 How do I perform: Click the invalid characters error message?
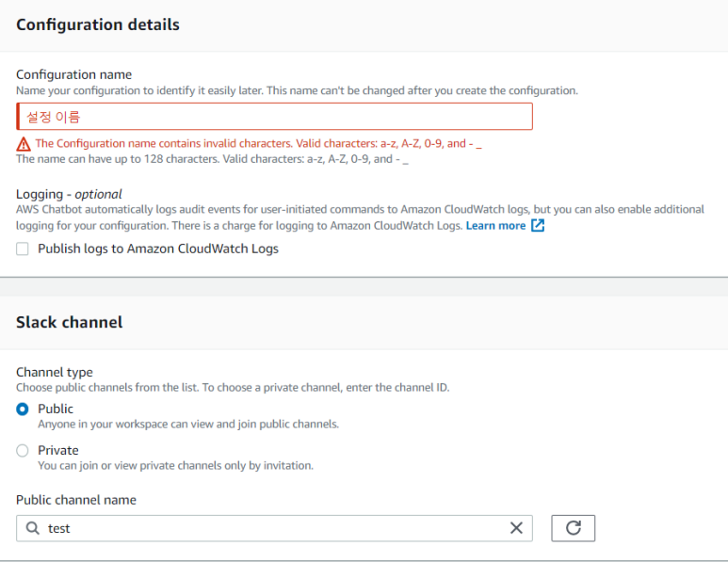coord(259,143)
